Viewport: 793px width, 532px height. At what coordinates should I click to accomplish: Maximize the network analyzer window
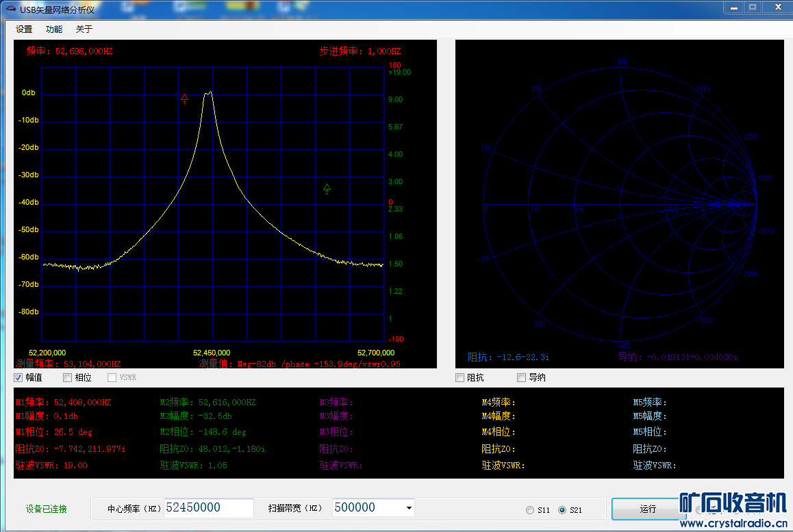click(x=753, y=7)
